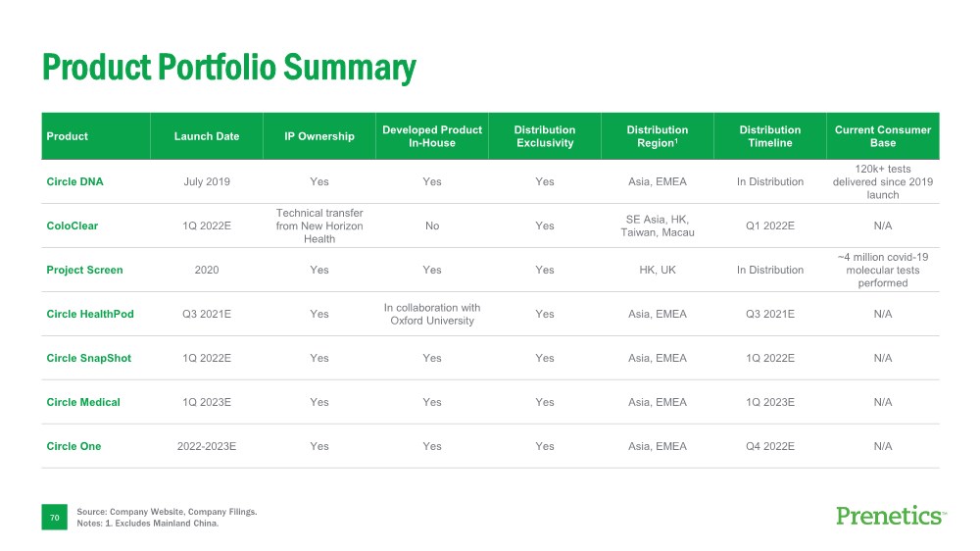Click the Oxford University collaboration cell
The height and width of the screenshot is (551, 980).
[x=432, y=314]
